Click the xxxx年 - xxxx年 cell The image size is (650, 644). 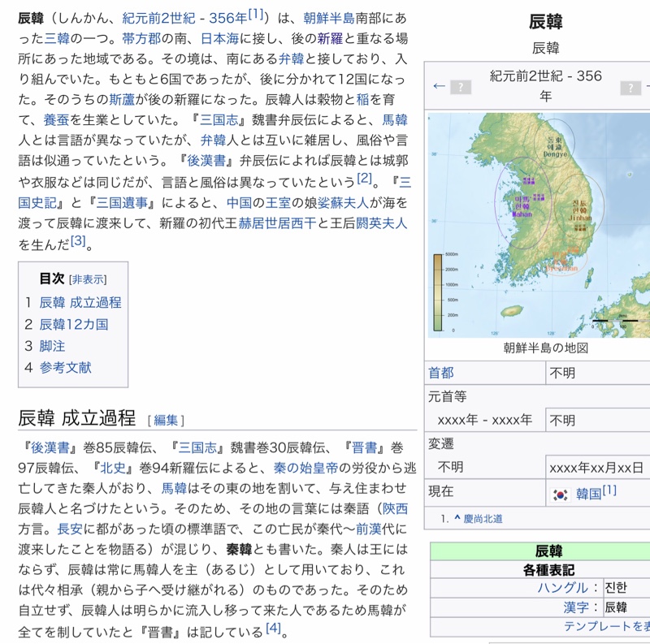click(x=485, y=420)
